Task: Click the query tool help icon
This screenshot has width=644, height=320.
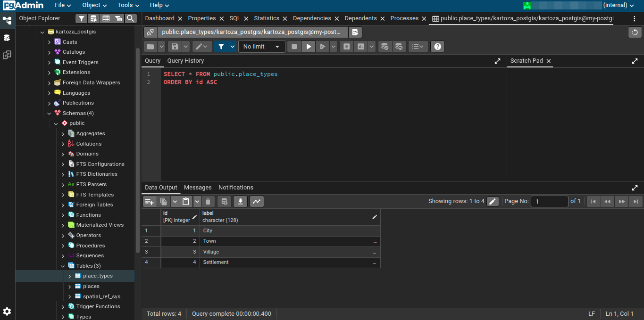Action: coord(438,47)
